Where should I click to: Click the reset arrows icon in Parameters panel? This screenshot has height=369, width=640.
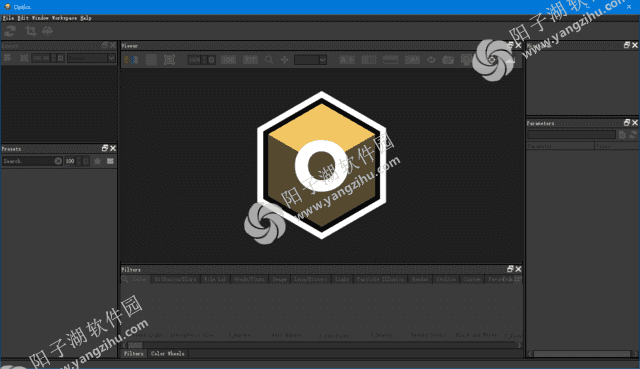tap(633, 135)
